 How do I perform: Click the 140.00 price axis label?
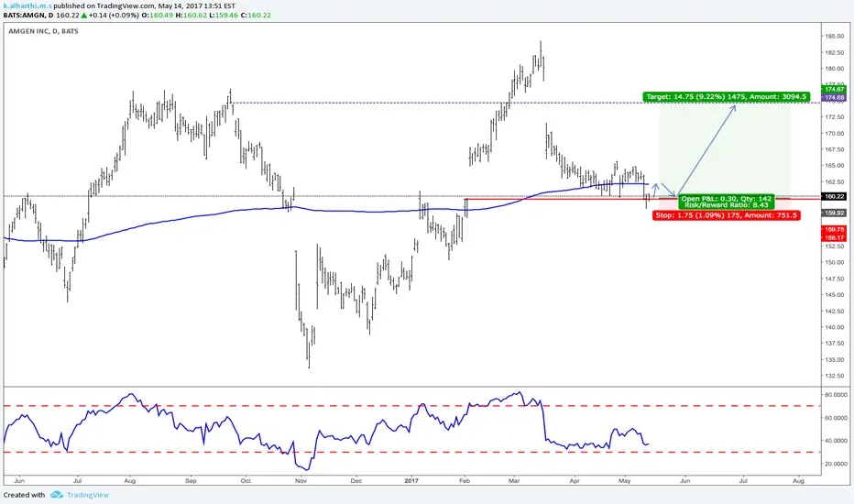click(x=835, y=327)
